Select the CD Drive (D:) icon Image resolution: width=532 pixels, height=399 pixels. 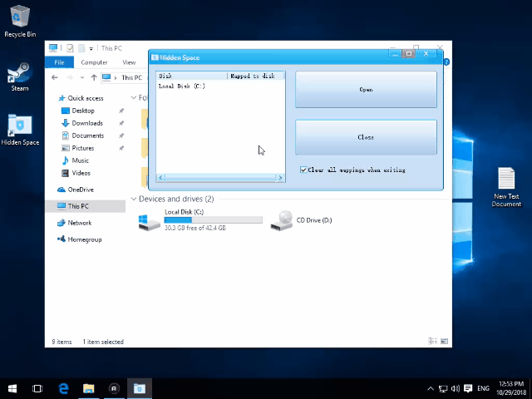(x=283, y=220)
